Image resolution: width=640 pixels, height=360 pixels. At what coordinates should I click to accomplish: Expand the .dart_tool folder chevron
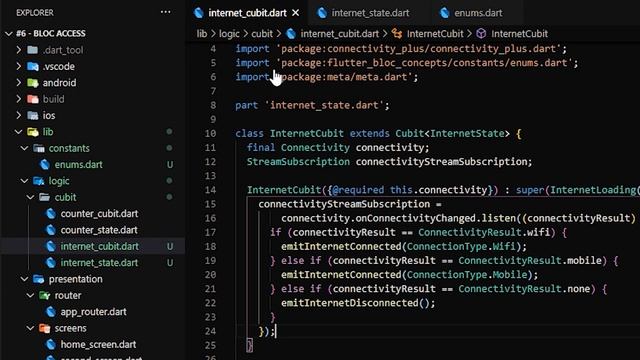(19, 50)
